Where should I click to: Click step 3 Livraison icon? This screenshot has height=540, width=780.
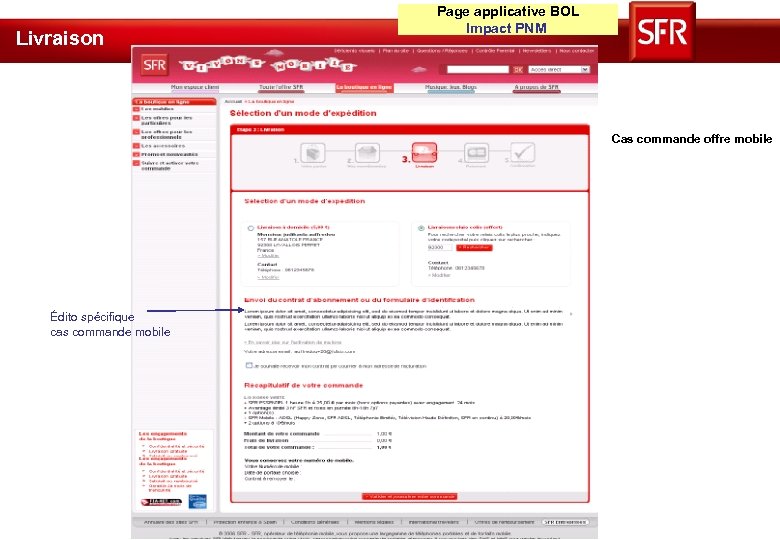[x=424, y=153]
